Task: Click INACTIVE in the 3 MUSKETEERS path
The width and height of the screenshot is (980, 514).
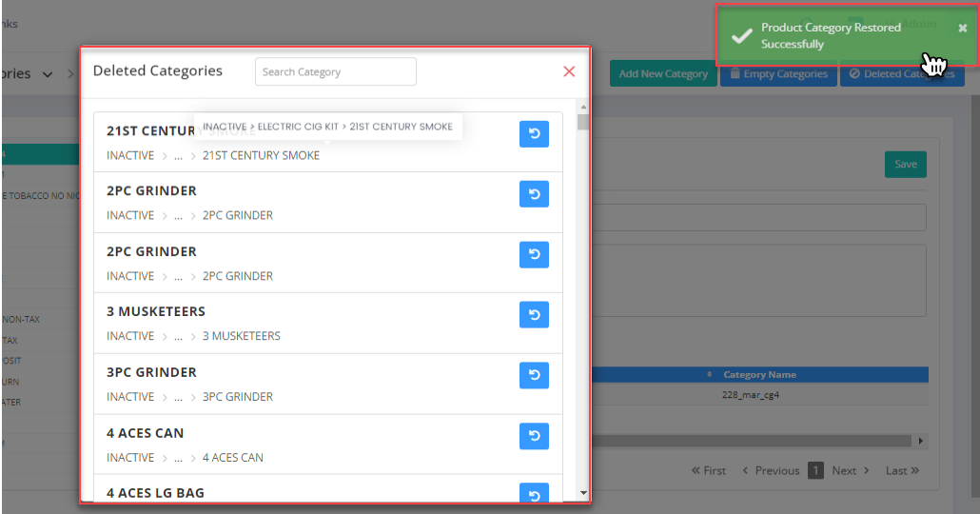Action: (x=130, y=336)
